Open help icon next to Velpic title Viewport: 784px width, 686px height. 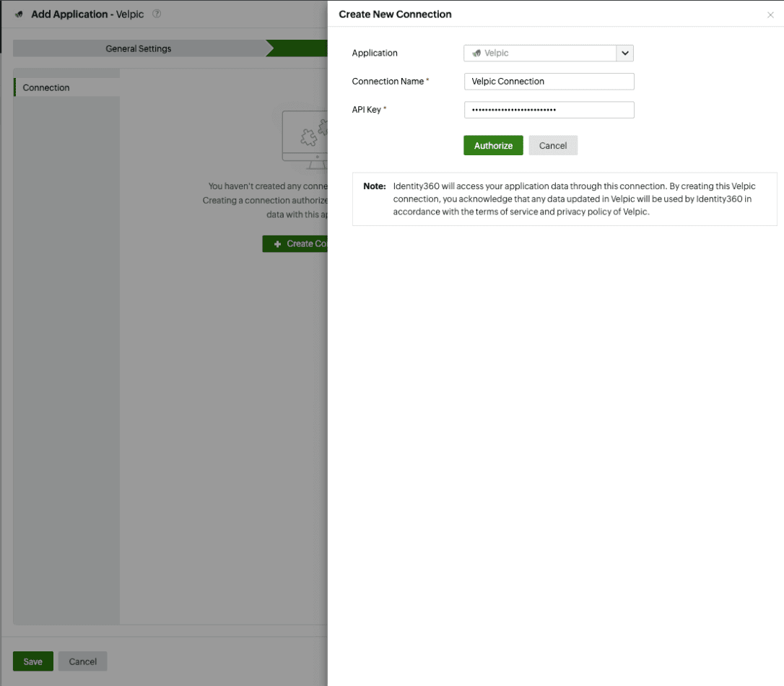(x=157, y=14)
